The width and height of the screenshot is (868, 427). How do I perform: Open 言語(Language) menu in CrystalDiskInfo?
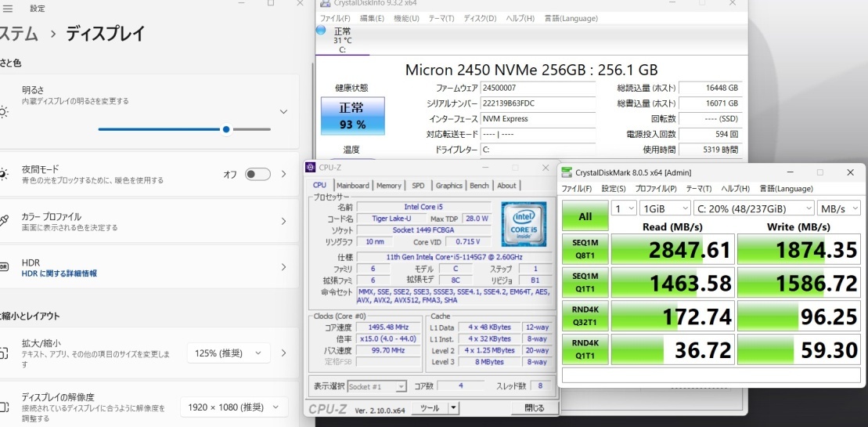(571, 18)
